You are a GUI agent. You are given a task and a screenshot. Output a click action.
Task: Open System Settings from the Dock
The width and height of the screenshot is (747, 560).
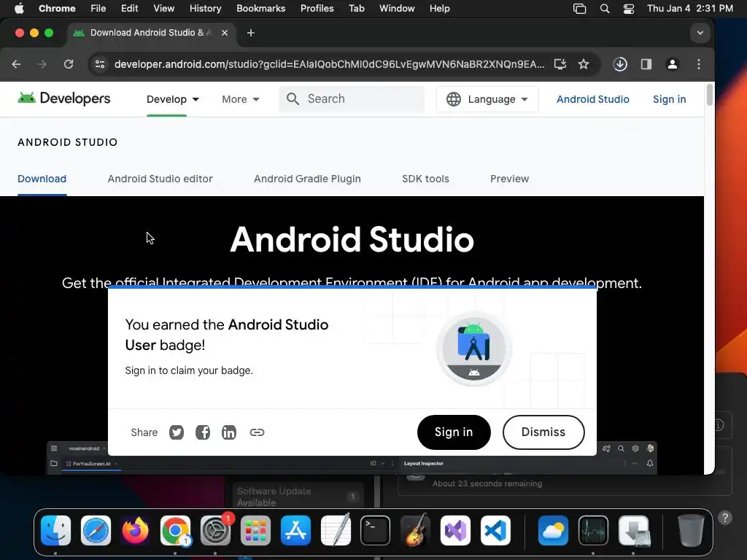(215, 530)
